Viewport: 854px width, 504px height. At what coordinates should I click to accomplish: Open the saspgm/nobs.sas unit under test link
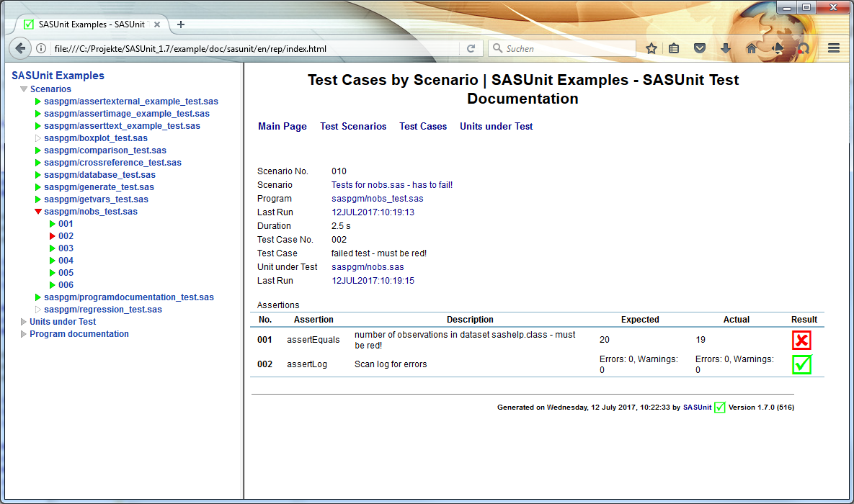tap(368, 266)
